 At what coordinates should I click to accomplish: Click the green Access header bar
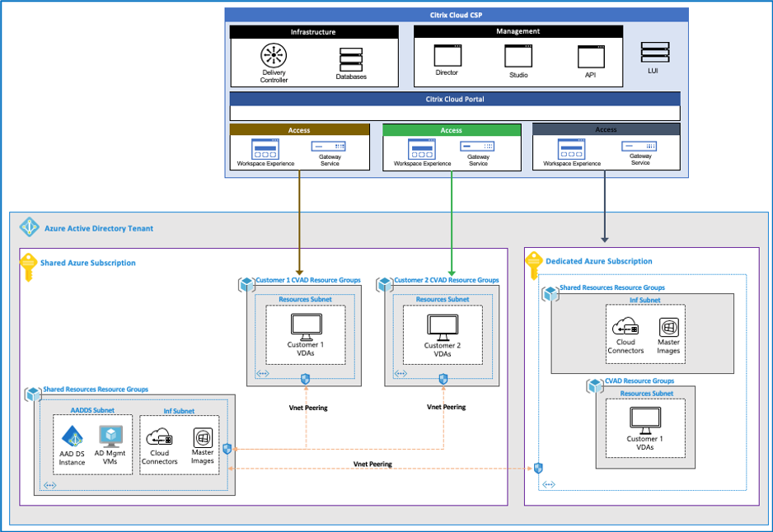[452, 130]
